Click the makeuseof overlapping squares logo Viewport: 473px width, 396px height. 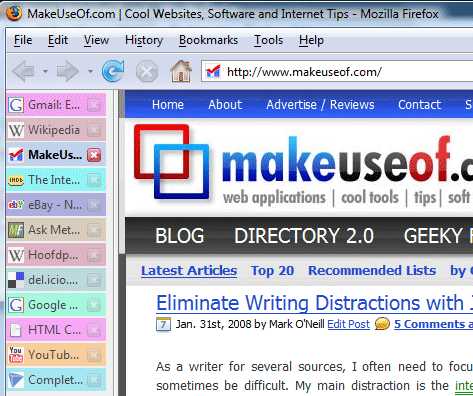click(172, 162)
